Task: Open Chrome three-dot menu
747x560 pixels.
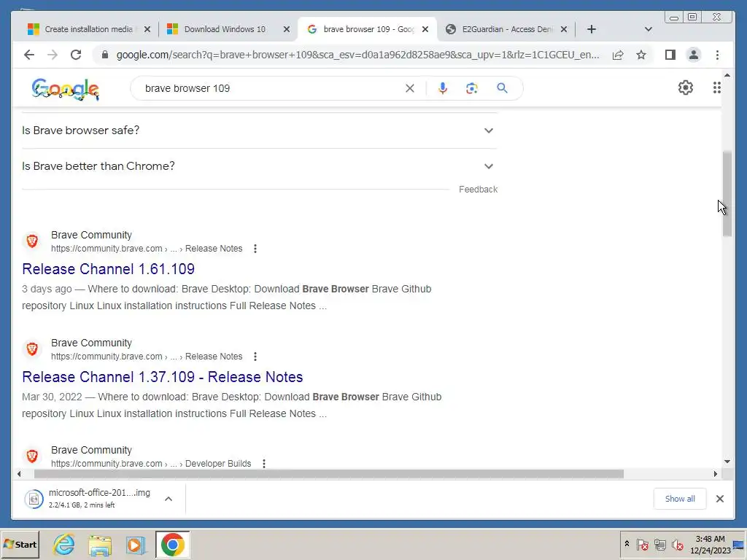Action: click(718, 55)
